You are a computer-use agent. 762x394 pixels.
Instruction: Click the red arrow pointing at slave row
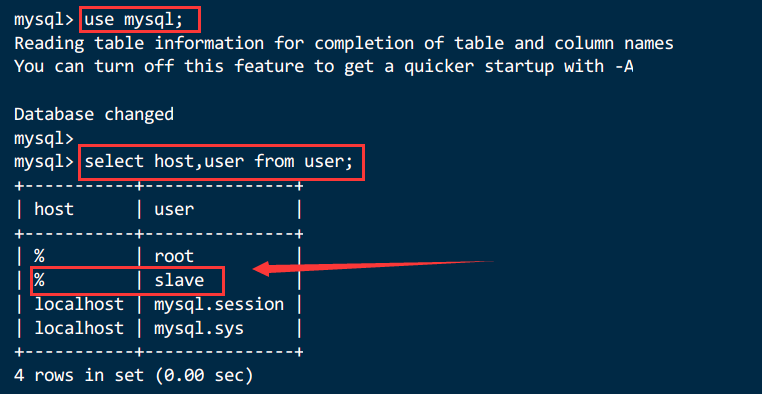click(373, 267)
